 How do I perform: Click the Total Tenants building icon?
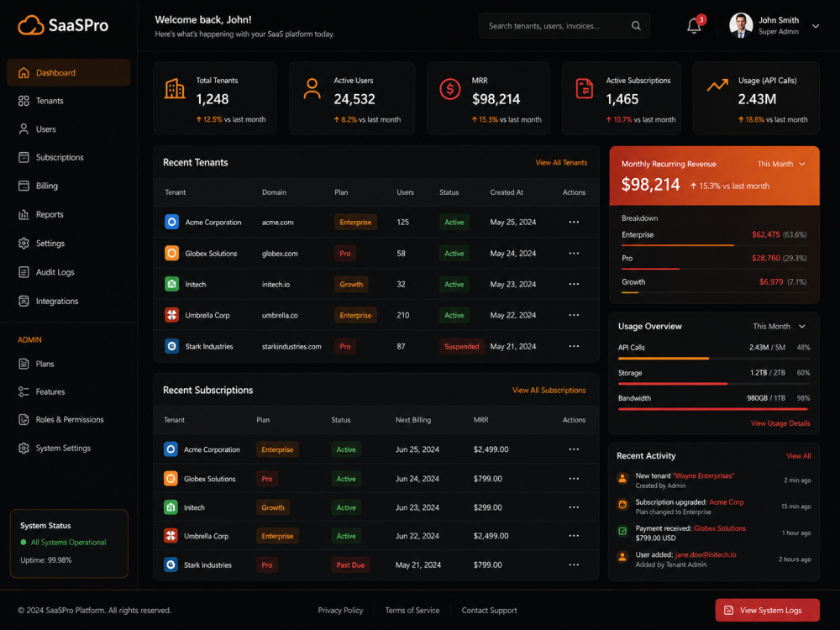175,88
